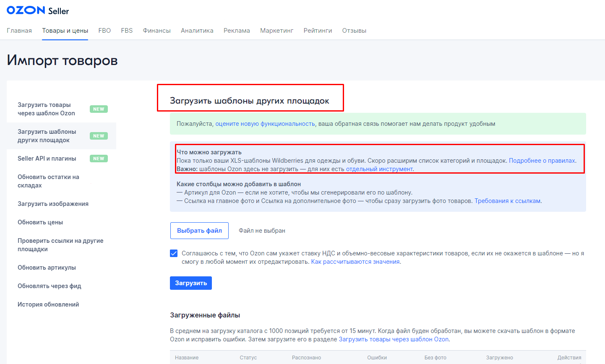Open the Аналитика tab
The height and width of the screenshot is (364, 605).
click(197, 31)
